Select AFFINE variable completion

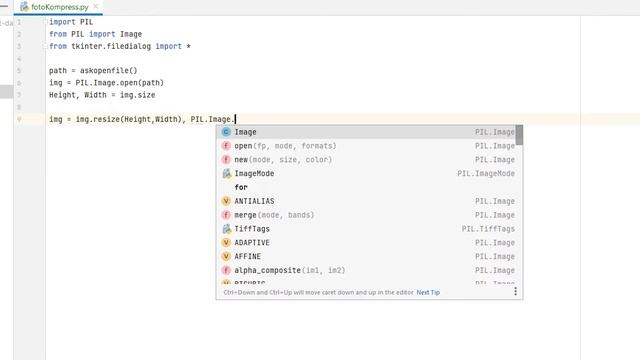(x=365, y=257)
